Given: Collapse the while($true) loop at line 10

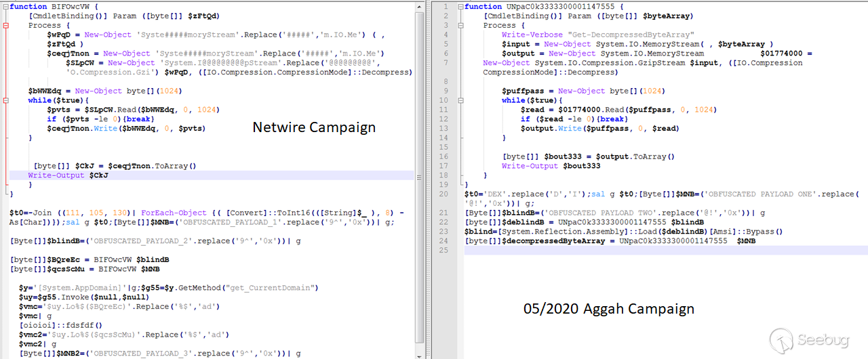Looking at the screenshot, I should (x=461, y=100).
